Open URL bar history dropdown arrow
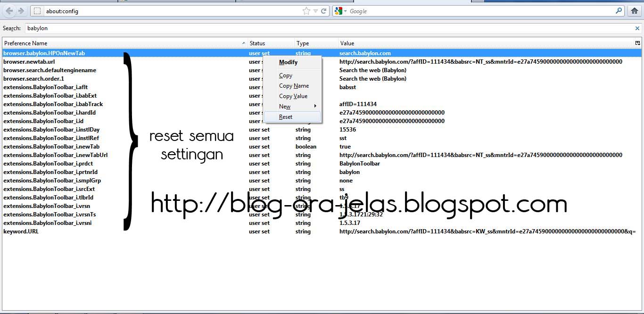 pos(315,11)
